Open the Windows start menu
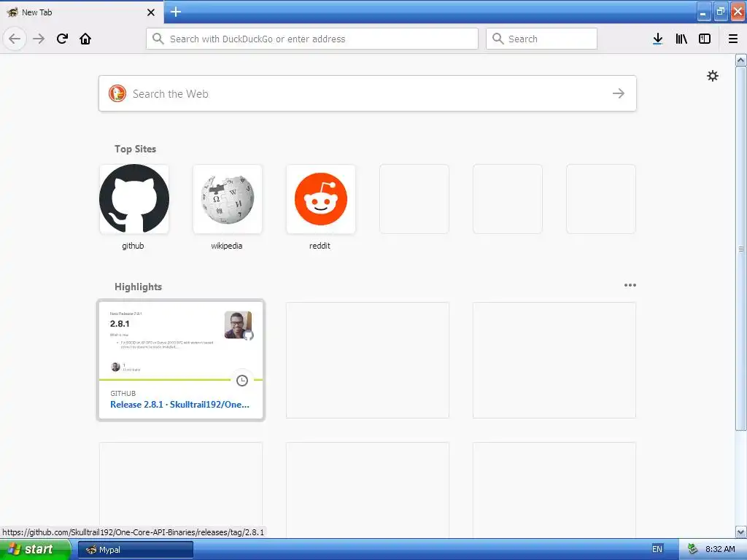 pos(35,549)
